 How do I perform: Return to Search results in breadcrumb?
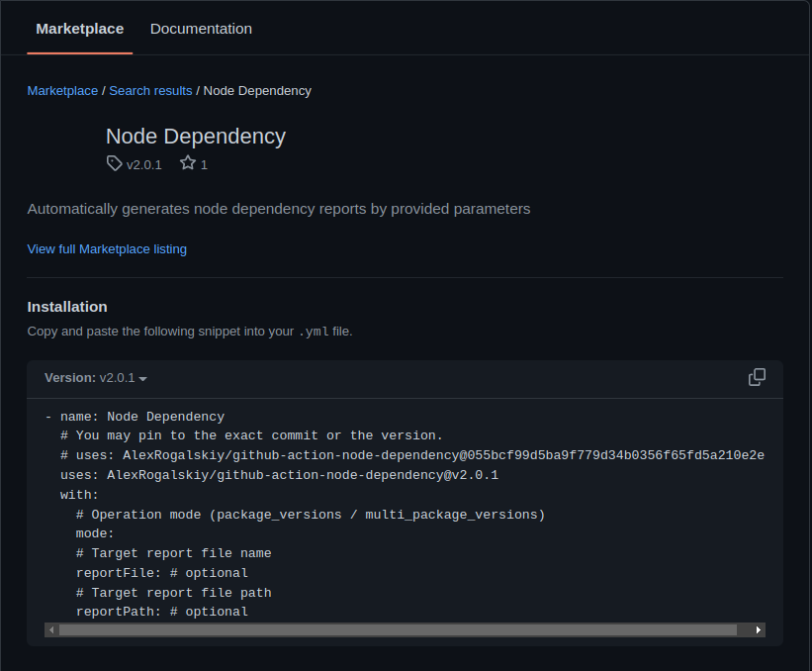tap(150, 91)
